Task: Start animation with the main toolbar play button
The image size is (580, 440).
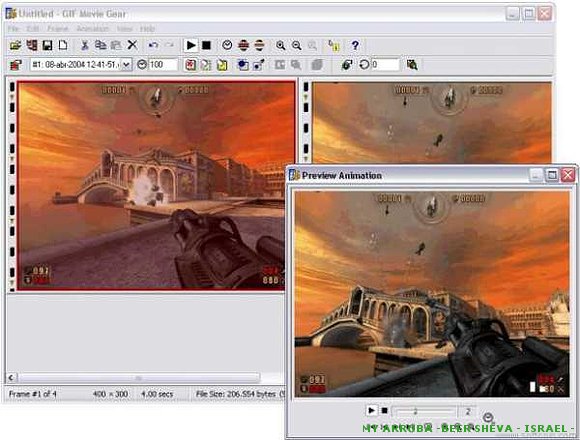Action: coord(191,45)
